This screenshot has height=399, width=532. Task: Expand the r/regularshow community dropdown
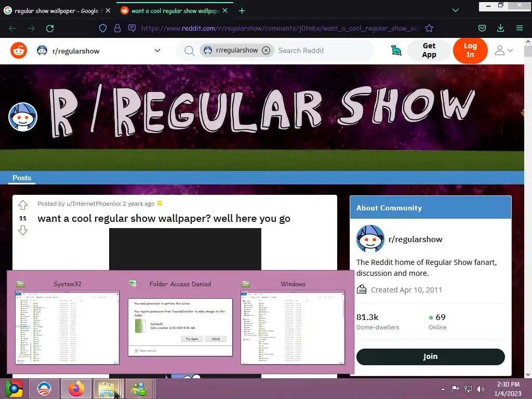tap(98, 51)
